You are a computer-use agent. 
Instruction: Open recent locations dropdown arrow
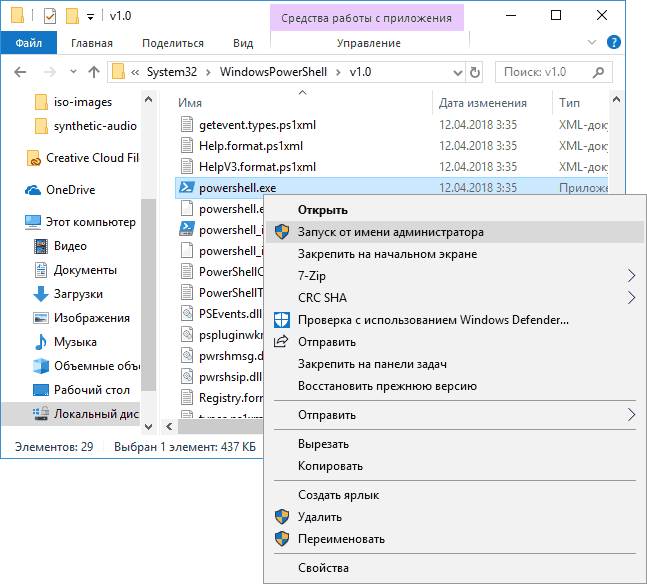pyautogui.click(x=73, y=72)
